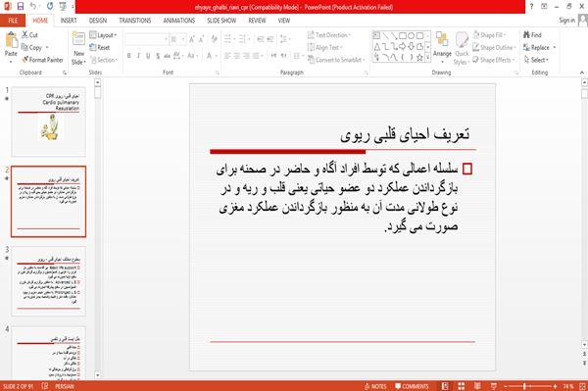
Task: Toggle Underline formatting
Action: click(148, 56)
